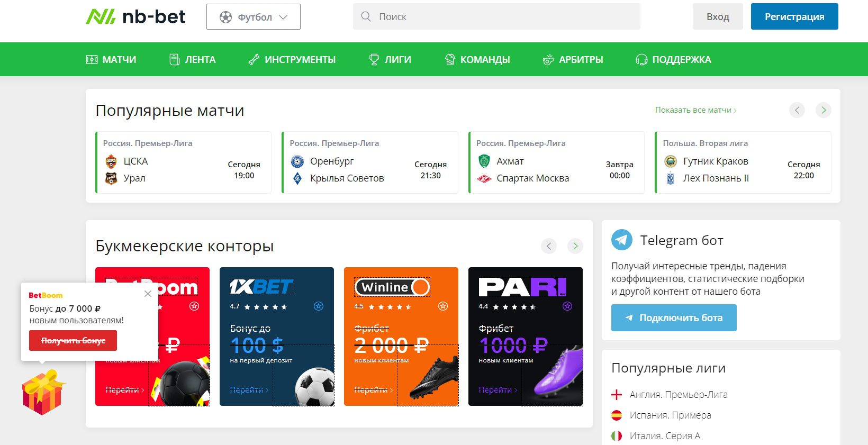Image resolution: width=868 pixels, height=445 pixels.
Task: Click the Winline logo
Action: click(x=392, y=287)
